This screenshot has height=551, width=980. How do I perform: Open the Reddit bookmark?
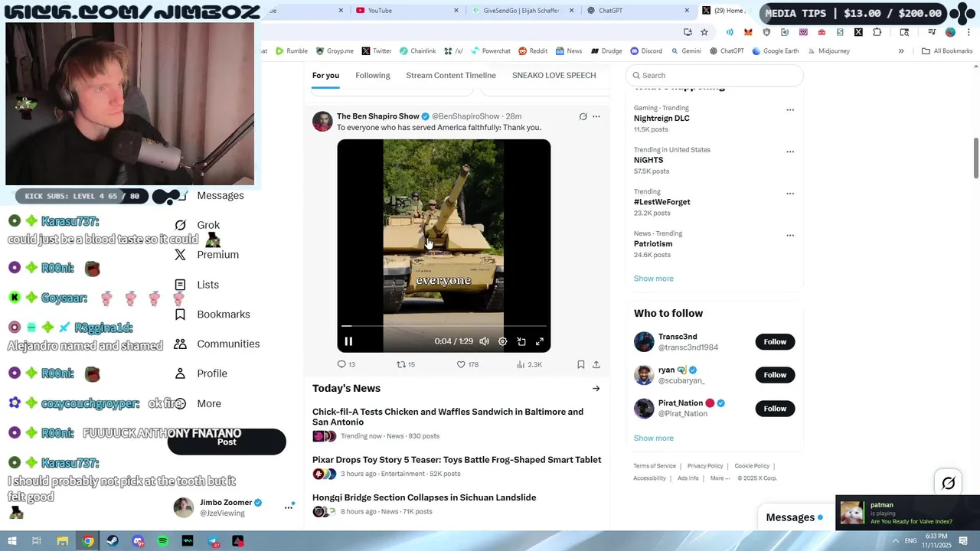click(533, 51)
